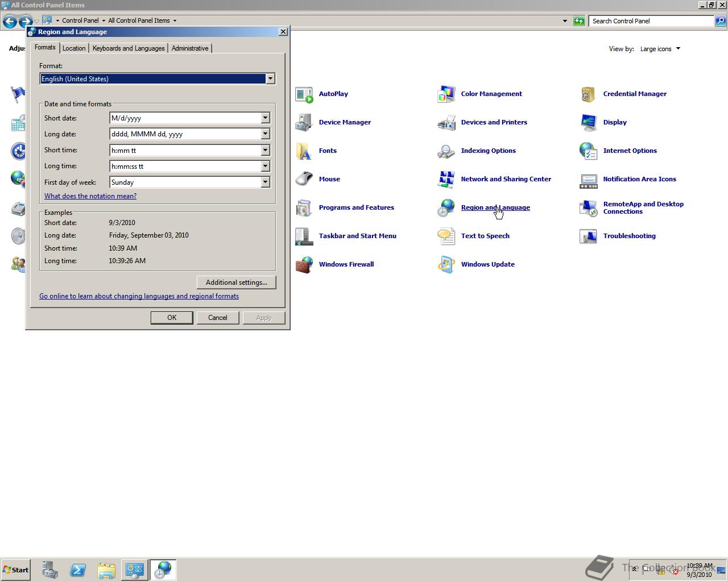Click OK in Region and Language
The image size is (728, 582).
pyautogui.click(x=172, y=318)
